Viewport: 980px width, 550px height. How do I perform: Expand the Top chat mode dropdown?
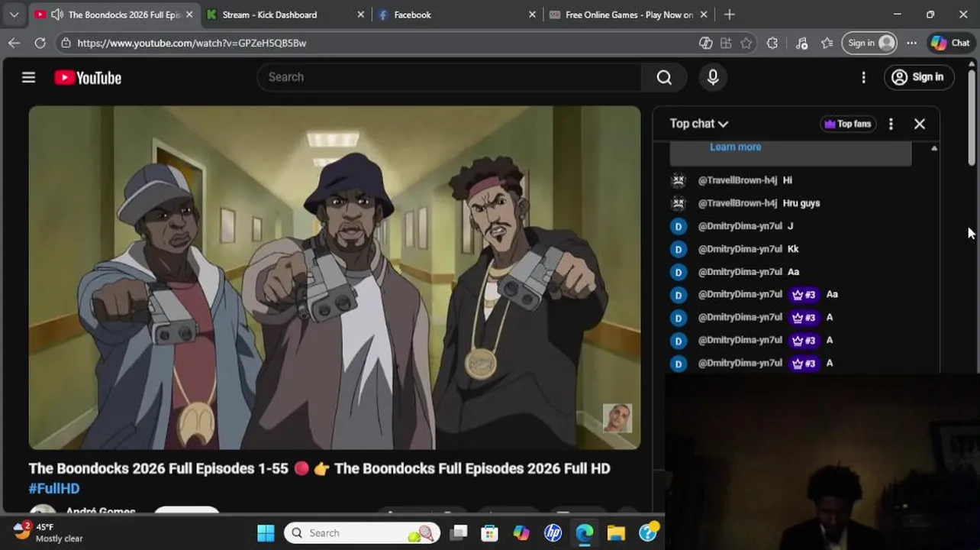pos(699,124)
